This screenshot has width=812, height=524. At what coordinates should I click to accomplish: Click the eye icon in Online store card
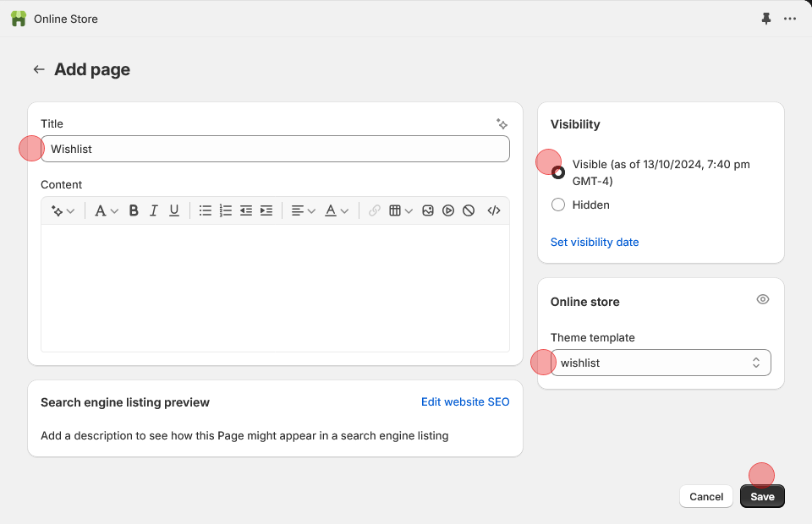click(x=763, y=299)
